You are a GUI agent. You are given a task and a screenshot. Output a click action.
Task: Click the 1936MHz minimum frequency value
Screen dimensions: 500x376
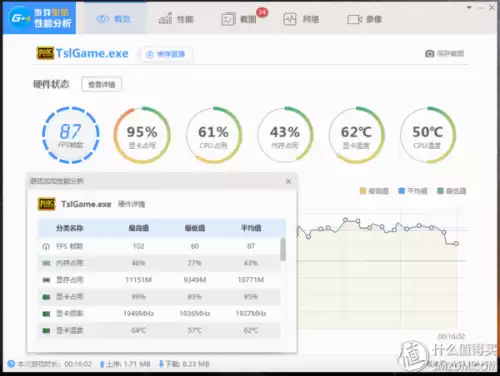tap(195, 313)
